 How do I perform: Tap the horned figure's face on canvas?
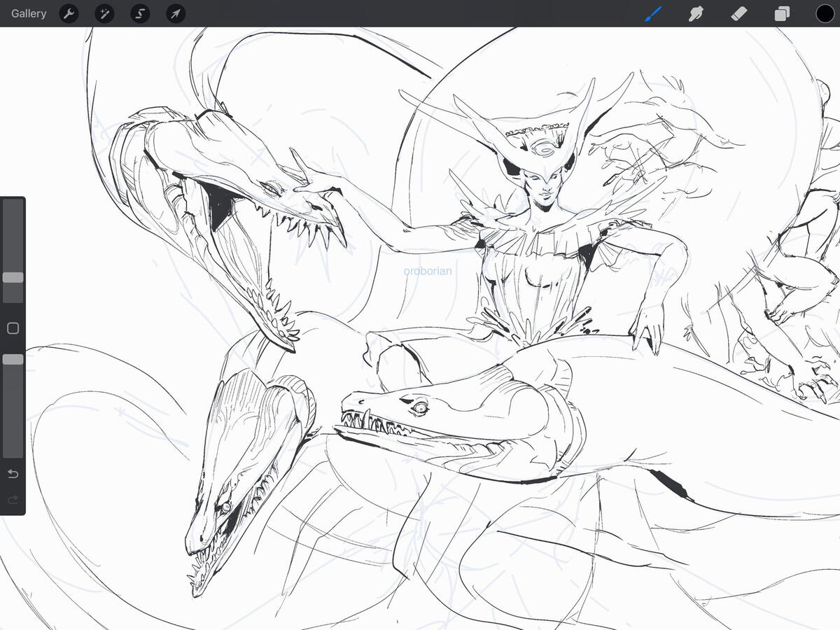pyautogui.click(x=544, y=185)
